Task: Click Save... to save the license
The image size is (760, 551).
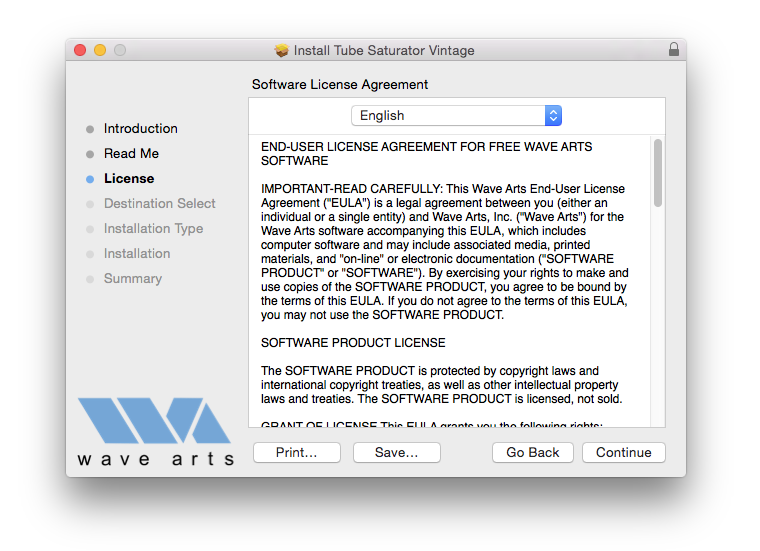Action: click(396, 453)
